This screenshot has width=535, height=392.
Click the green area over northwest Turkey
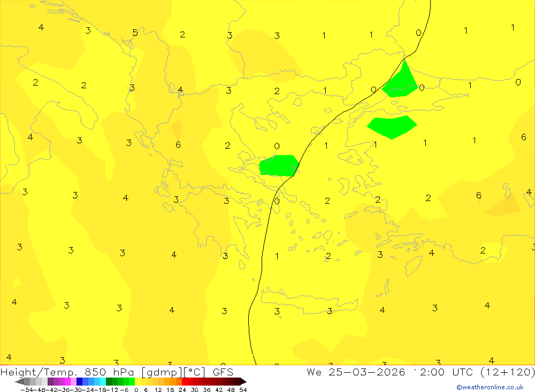pos(392,126)
